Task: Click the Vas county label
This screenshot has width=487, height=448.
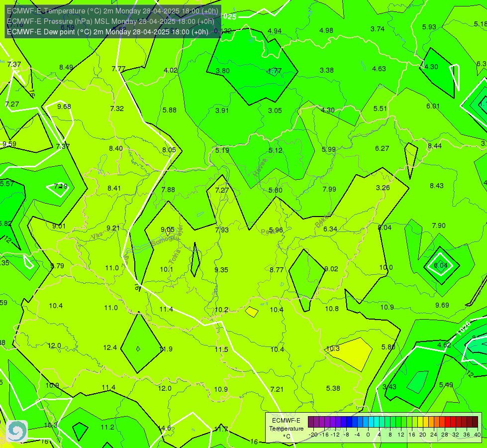Action: 97,236
